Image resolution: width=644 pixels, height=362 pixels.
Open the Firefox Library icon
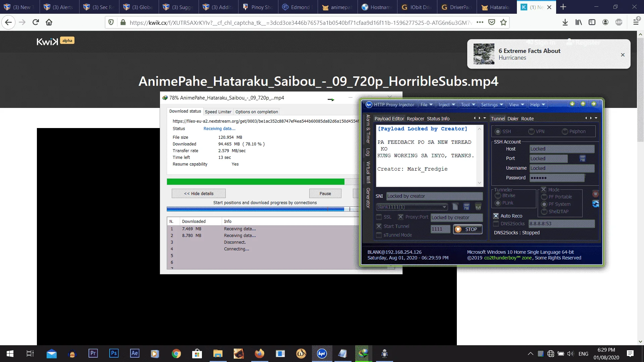[579, 22]
